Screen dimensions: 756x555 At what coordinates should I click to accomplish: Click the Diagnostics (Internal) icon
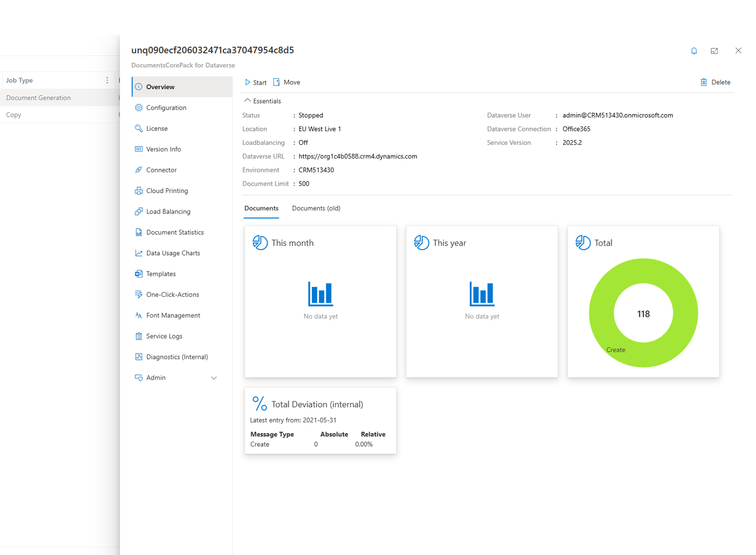point(138,357)
